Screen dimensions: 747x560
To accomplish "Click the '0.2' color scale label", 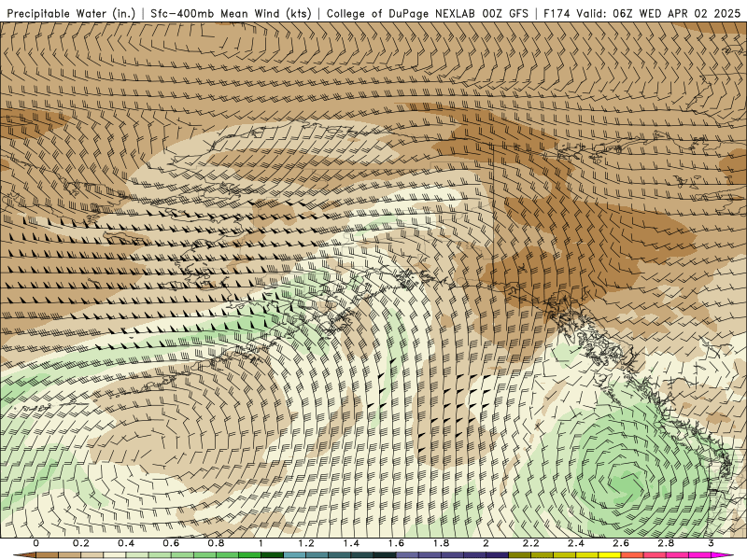I will [x=81, y=543].
